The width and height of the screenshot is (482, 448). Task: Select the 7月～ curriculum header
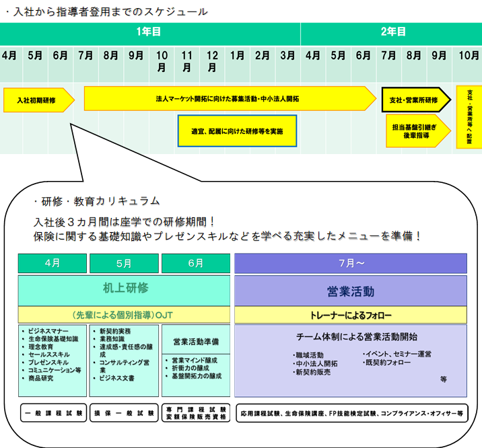point(350,264)
